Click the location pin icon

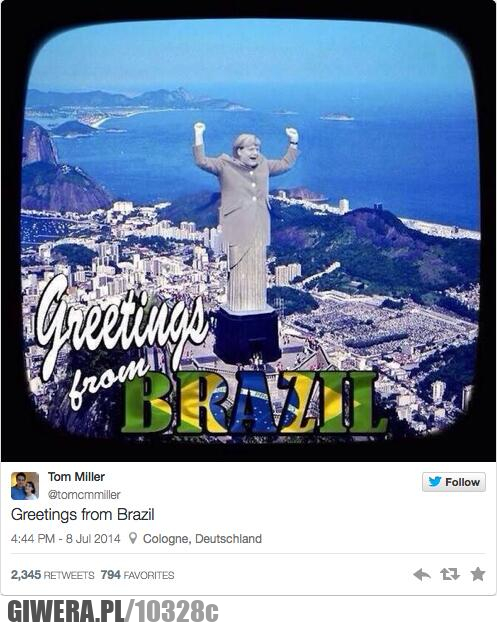pyautogui.click(x=133, y=538)
